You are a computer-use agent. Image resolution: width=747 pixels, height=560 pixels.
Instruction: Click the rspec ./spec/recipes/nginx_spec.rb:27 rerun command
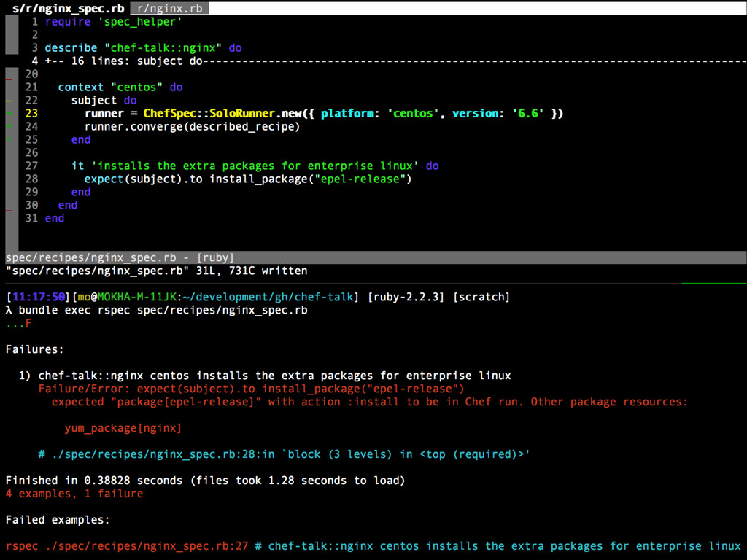pos(127,546)
